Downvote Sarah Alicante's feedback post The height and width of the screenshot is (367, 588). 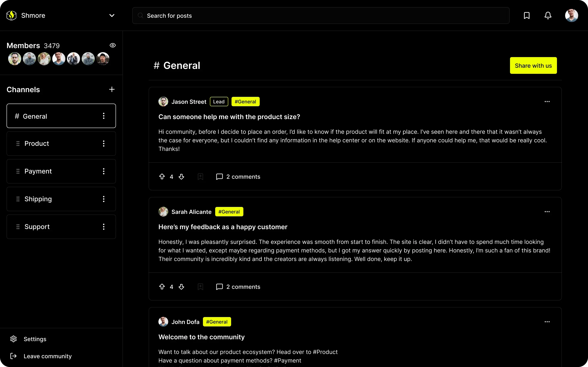click(x=182, y=287)
